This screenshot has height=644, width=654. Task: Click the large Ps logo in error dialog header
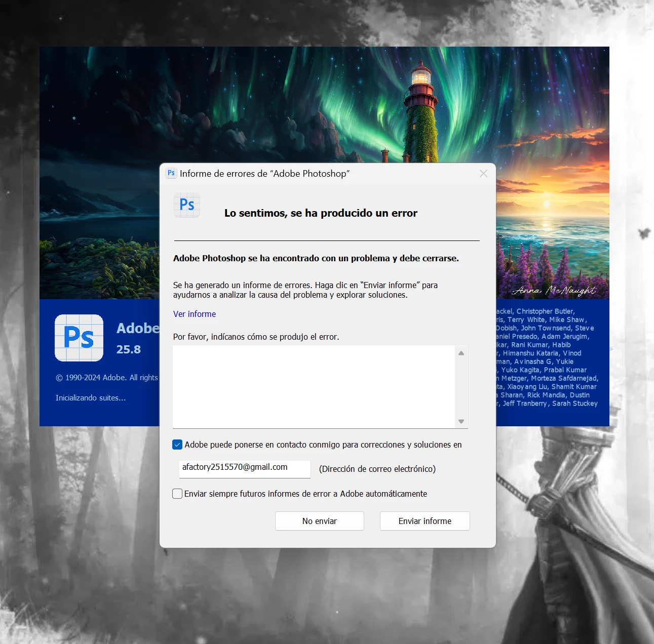[187, 205]
